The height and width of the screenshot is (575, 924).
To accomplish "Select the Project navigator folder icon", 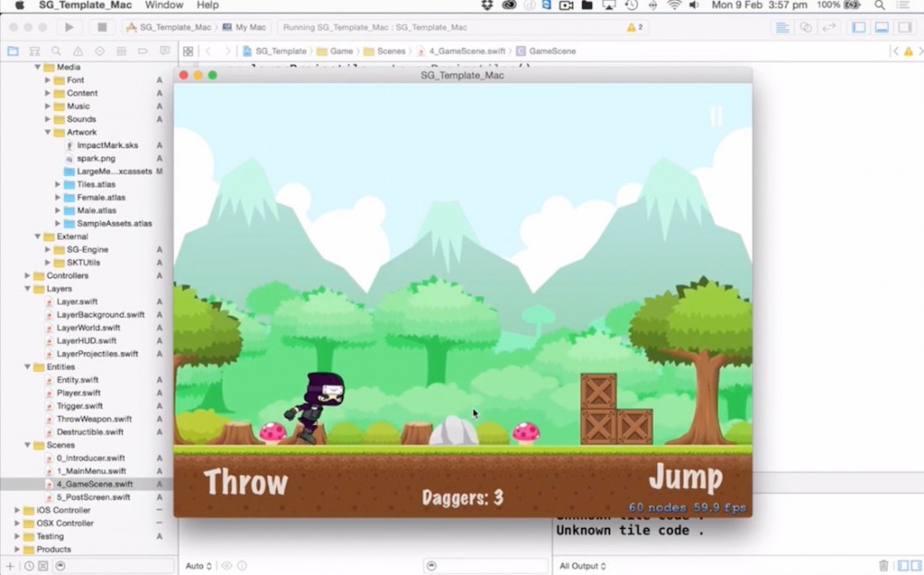I will [13, 51].
